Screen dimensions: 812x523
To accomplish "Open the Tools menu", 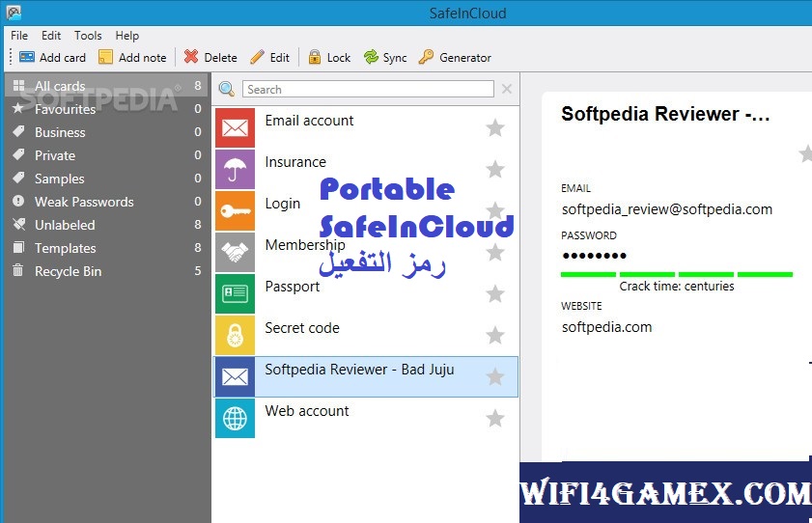I will [x=88, y=36].
